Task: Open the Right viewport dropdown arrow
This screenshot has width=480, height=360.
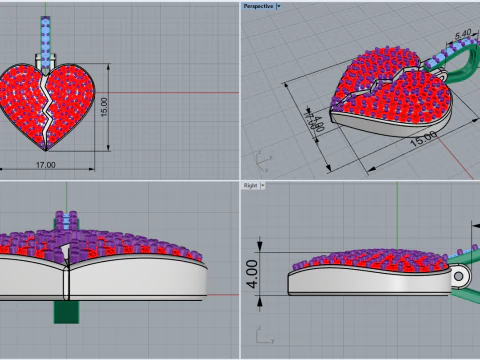Action: (263, 185)
